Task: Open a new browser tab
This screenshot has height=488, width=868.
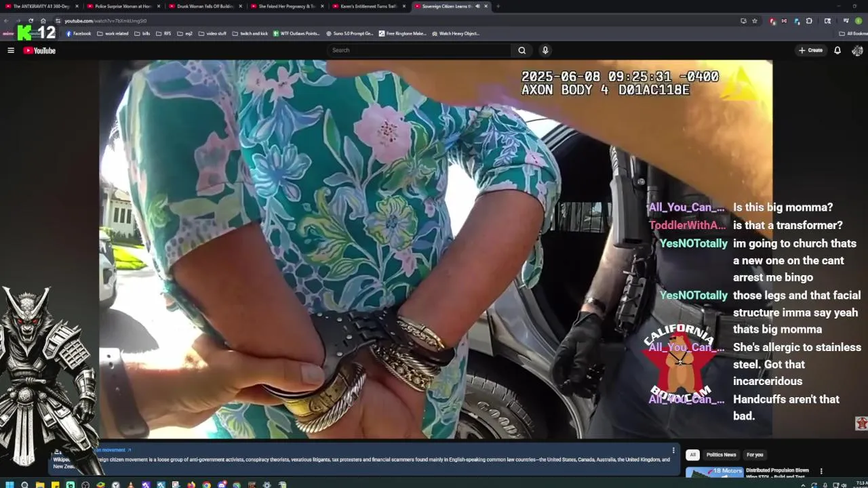Action: (x=498, y=6)
